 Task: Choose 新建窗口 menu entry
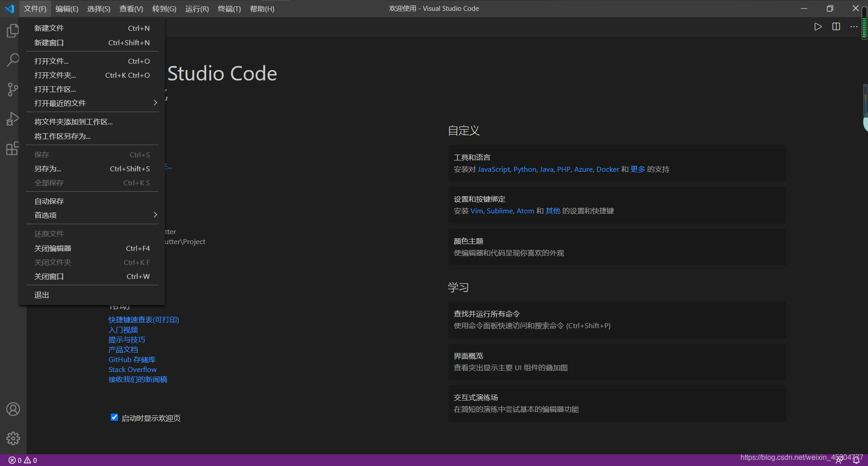coord(92,42)
